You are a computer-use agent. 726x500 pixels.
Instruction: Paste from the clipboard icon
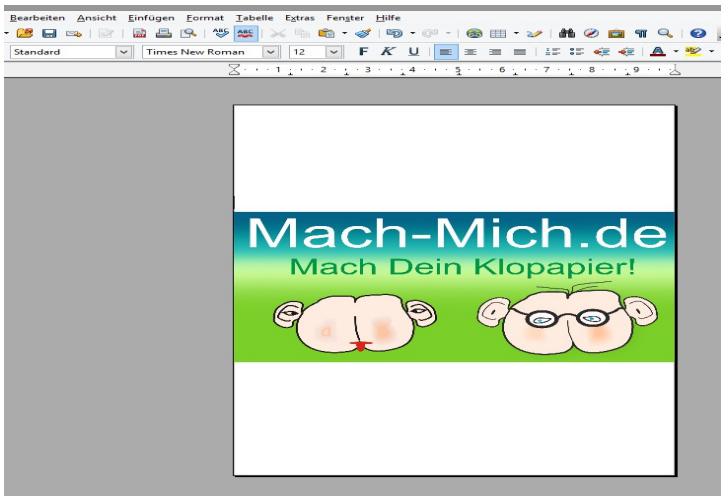pos(326,33)
